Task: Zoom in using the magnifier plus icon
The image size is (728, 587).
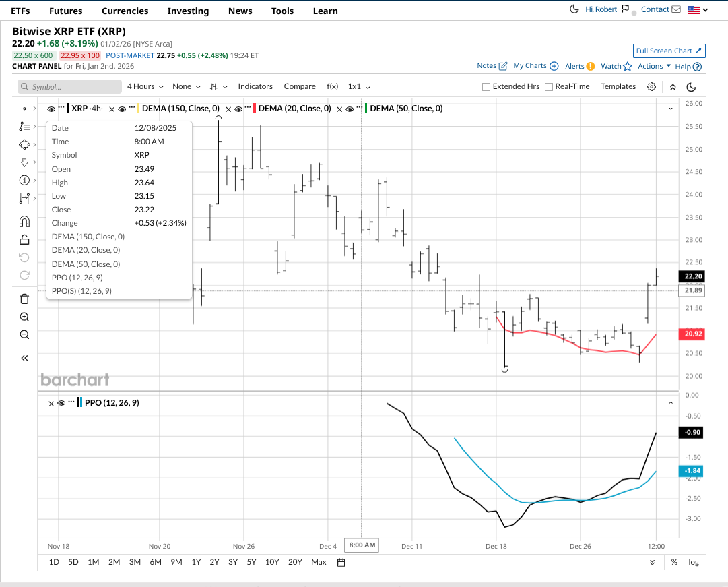Action: tap(24, 317)
